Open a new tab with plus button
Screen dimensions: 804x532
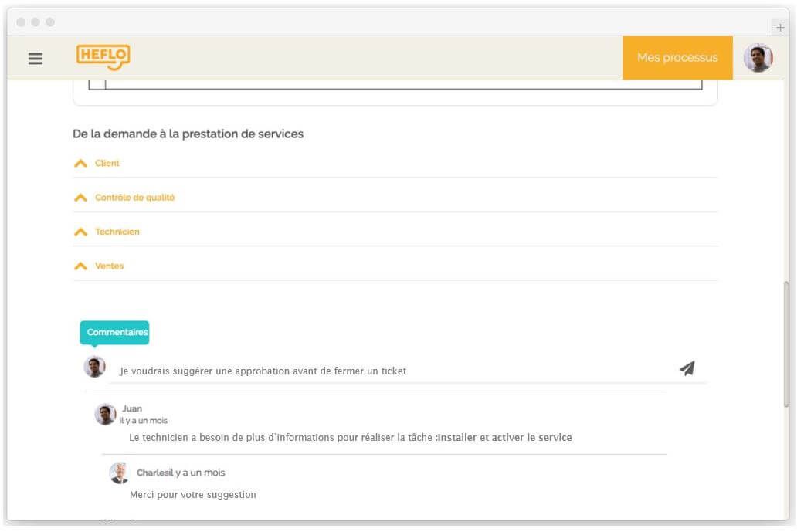(780, 27)
